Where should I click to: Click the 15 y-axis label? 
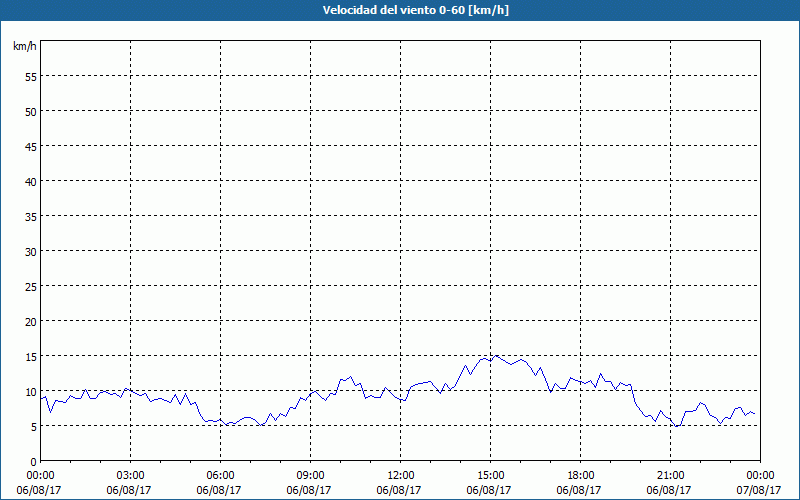[x=31, y=356]
